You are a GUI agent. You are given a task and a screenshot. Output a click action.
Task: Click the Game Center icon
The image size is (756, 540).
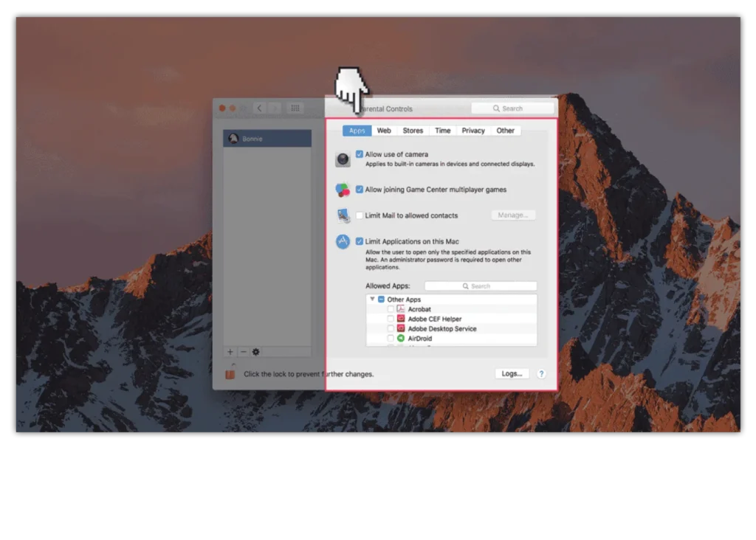coord(343,190)
